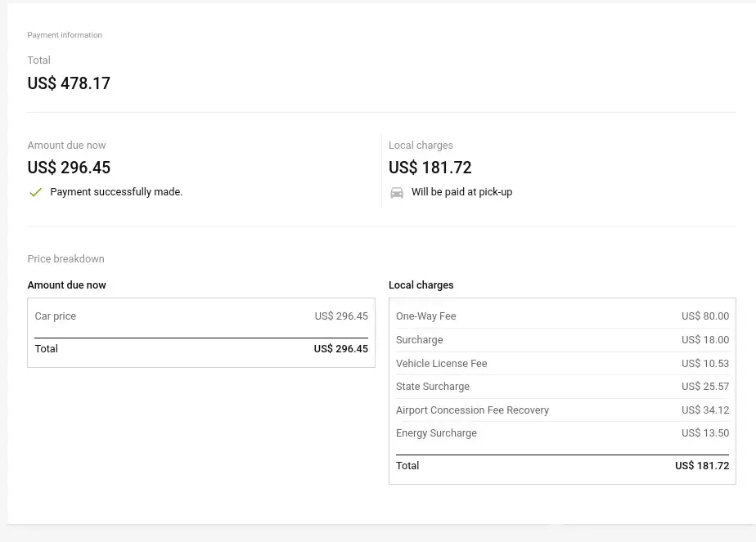The height and width of the screenshot is (542, 756).
Task: Click the 'Payment information' header label
Action: [65, 35]
